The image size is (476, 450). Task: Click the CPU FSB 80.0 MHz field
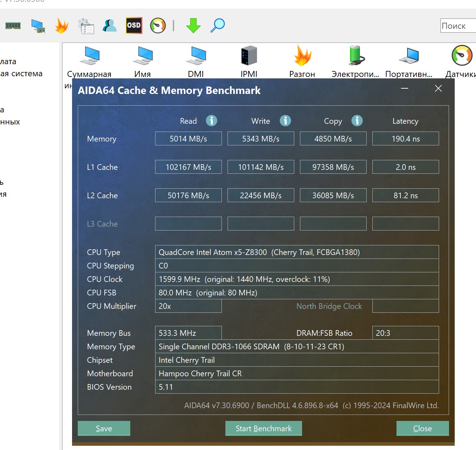click(297, 293)
